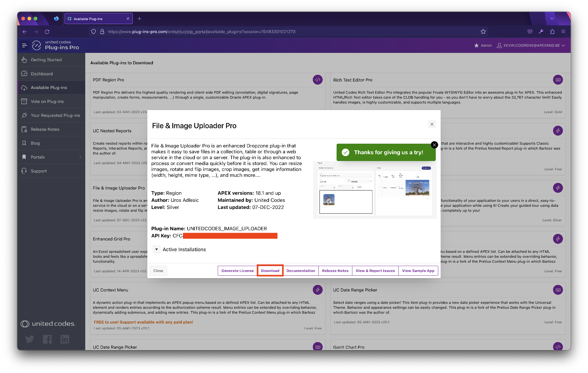The height and width of the screenshot is (373, 588).
Task: Click the developer tools wrench icon
Action: point(541,32)
